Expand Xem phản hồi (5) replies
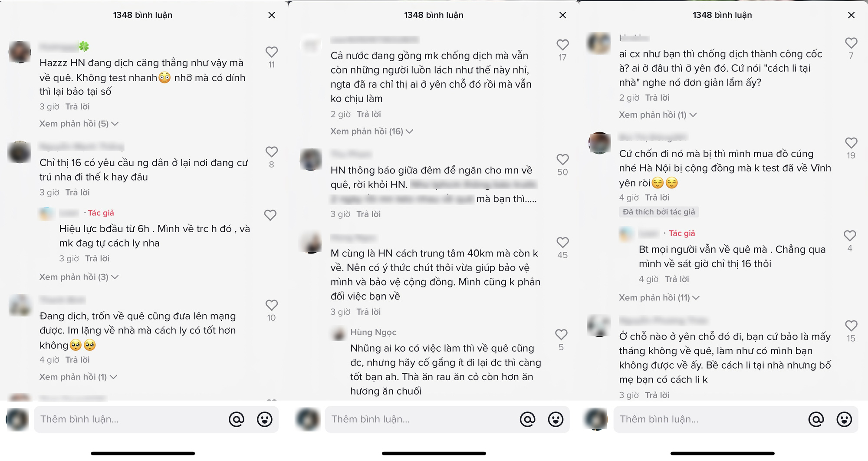 pos(79,124)
